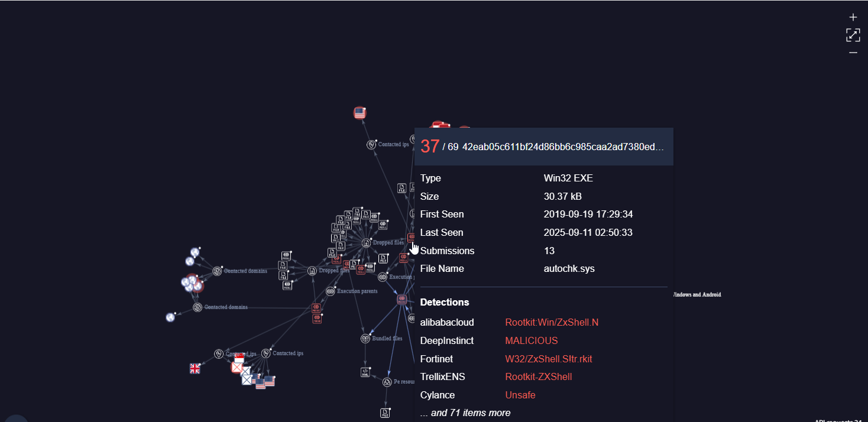Select the lone globe node under Contacted domains
868x422 pixels.
click(170, 317)
